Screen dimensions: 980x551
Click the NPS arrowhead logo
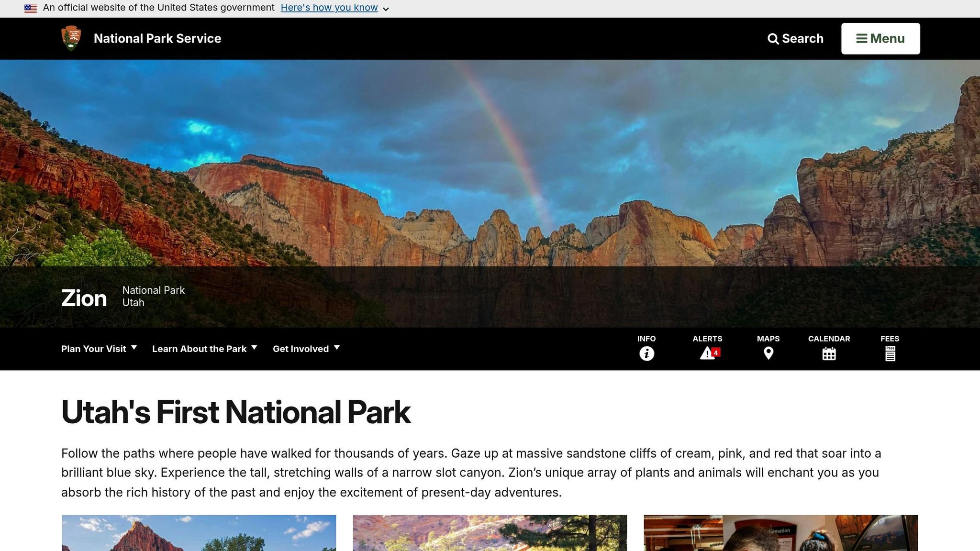click(71, 38)
